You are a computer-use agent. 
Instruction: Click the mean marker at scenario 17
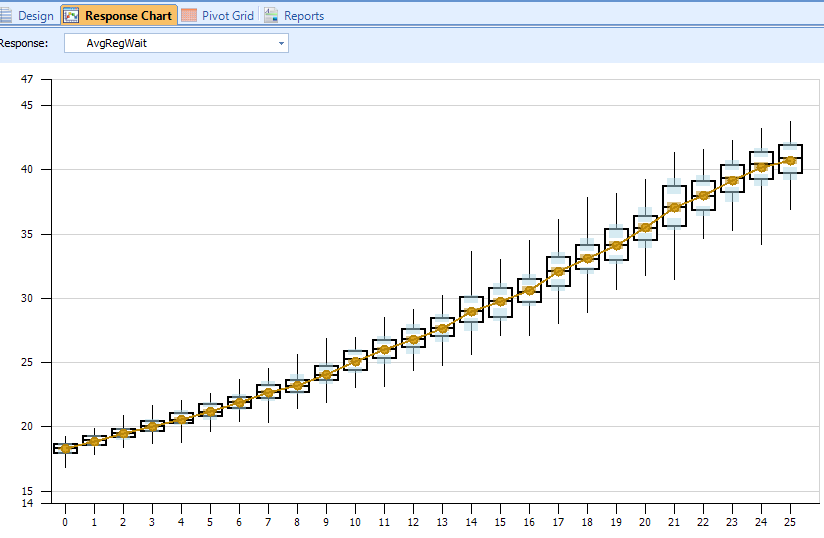pyautogui.click(x=558, y=271)
